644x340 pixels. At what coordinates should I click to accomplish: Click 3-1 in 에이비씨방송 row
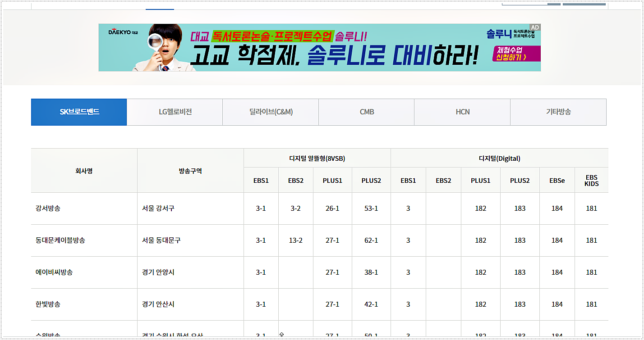261,272
